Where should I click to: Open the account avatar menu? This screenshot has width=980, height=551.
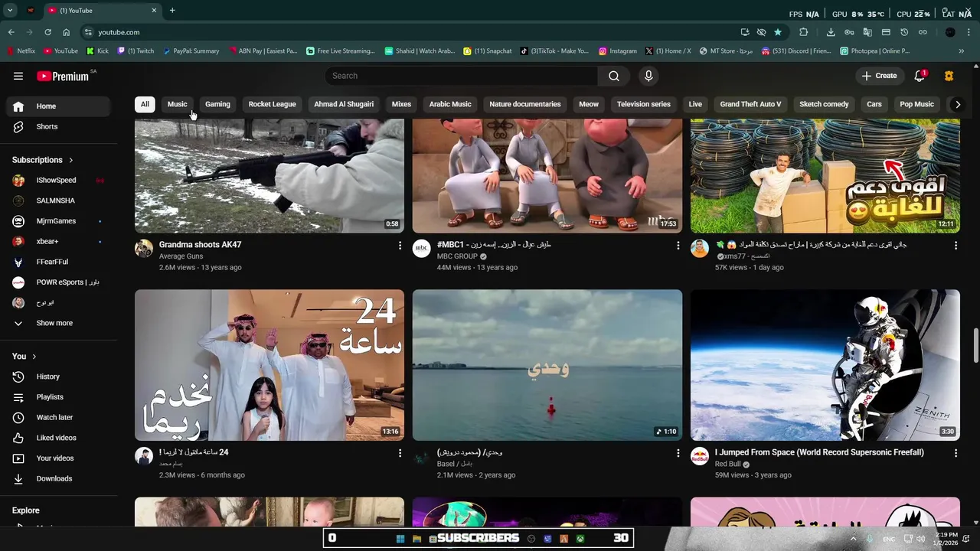pos(949,76)
